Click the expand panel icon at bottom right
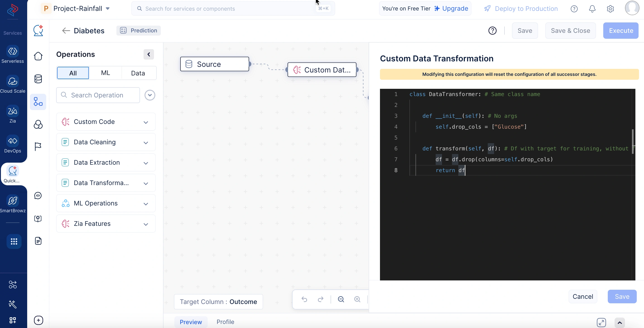The image size is (644, 328). 601,322
